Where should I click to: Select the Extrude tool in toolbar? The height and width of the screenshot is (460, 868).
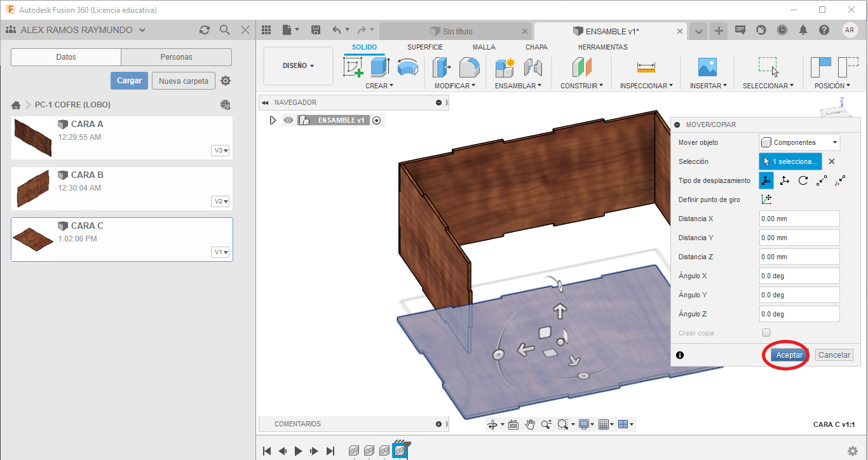[x=379, y=67]
